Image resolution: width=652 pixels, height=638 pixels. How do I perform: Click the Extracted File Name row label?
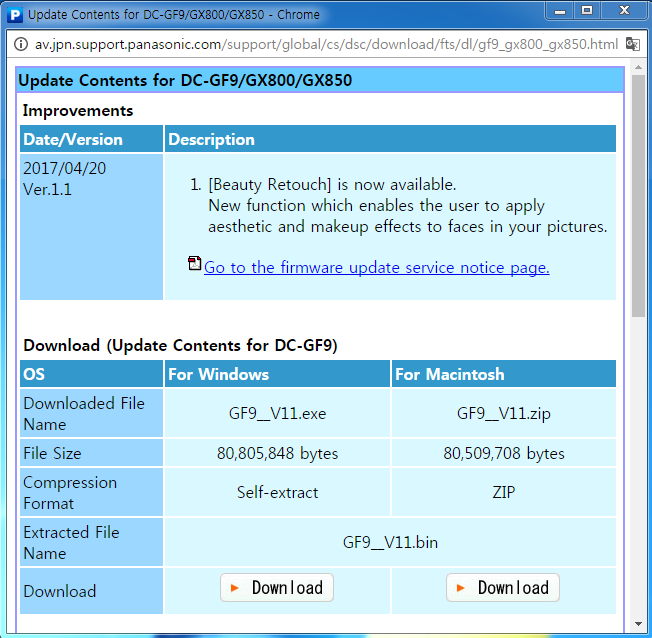coord(91,542)
